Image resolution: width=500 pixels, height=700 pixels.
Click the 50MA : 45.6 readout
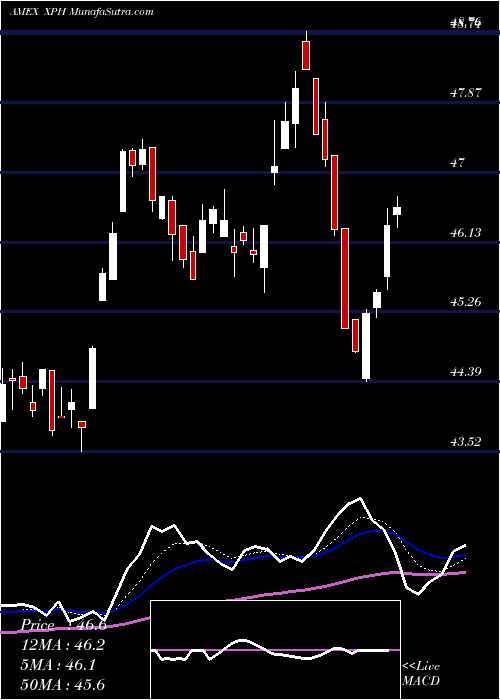point(63,684)
